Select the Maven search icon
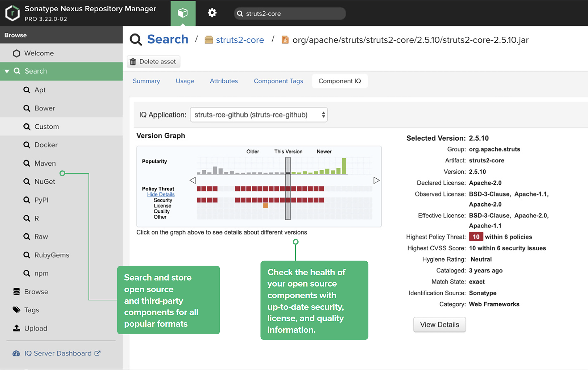Image resolution: width=588 pixels, height=370 pixels. coord(27,163)
